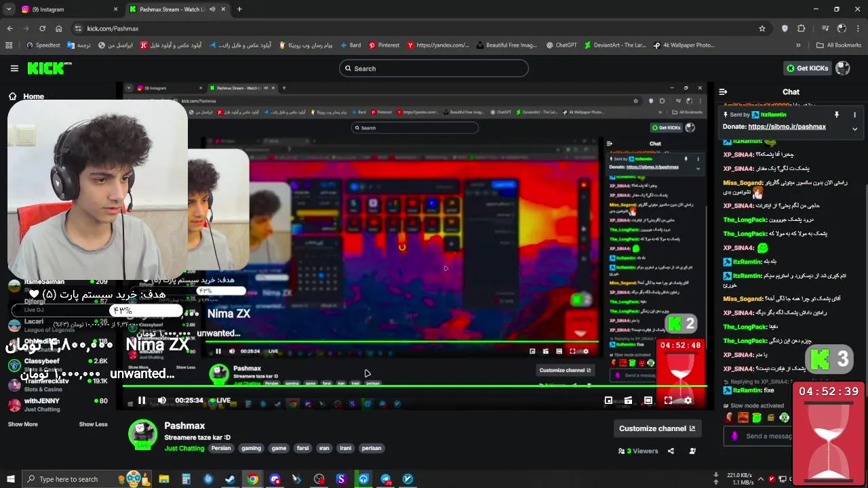The height and width of the screenshot is (488, 868).
Task: Open Chrome's three-dot menu
Action: click(858, 28)
